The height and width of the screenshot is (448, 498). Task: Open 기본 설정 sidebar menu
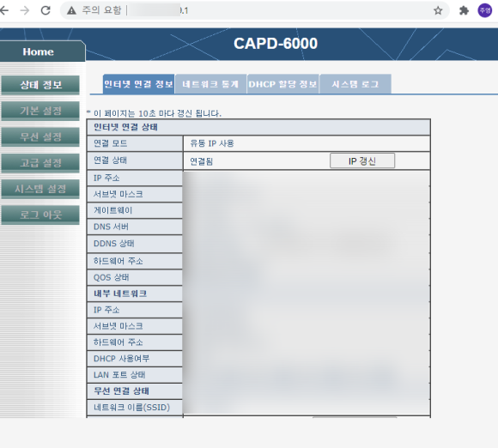click(40, 111)
